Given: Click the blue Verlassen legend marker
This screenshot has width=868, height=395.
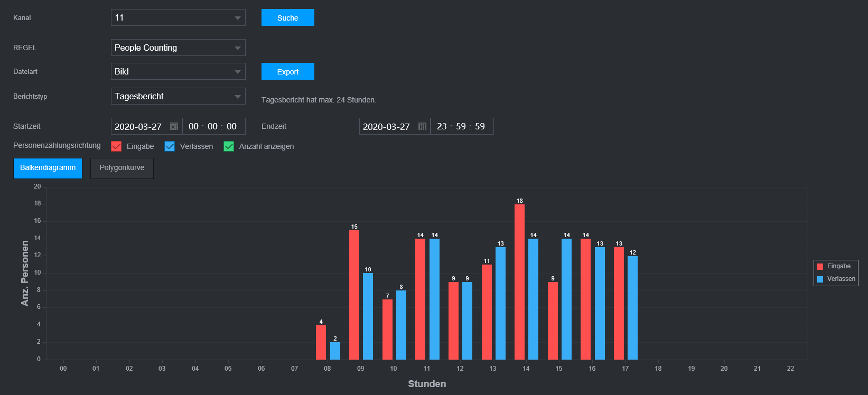Looking at the screenshot, I should coord(820,279).
